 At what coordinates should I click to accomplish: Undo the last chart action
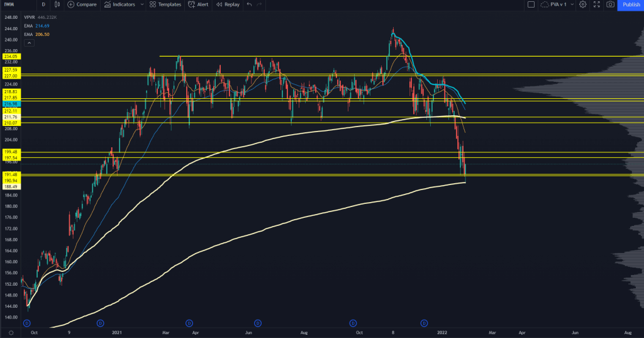(249, 4)
